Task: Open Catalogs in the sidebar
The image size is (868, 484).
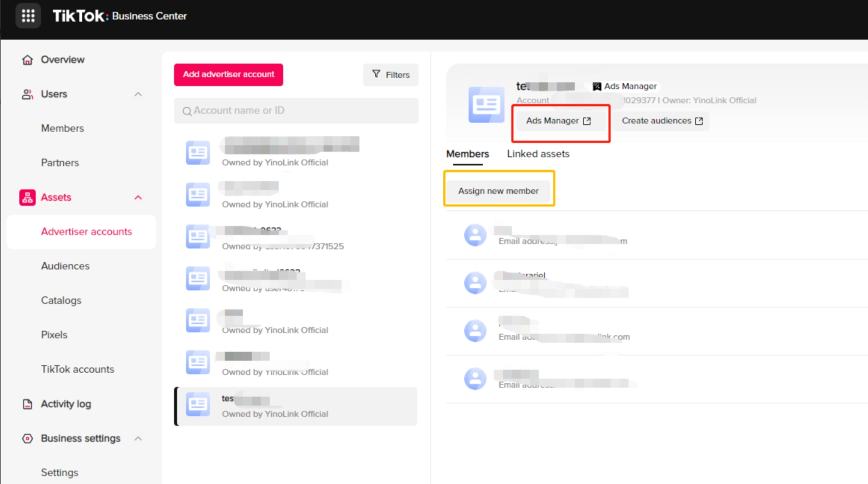Action: click(x=61, y=301)
